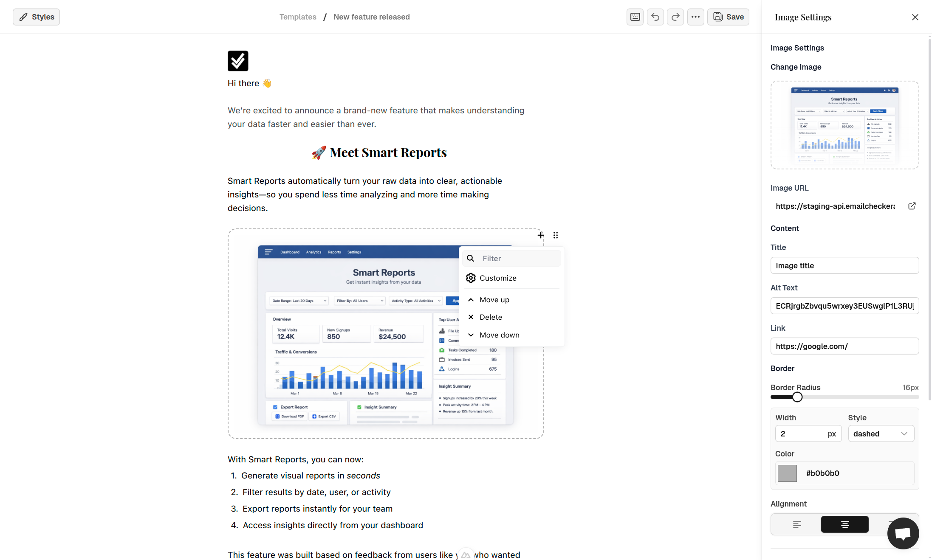Image resolution: width=932 pixels, height=560 pixels.
Task: Choose Move down from block menu
Action: pos(499,335)
